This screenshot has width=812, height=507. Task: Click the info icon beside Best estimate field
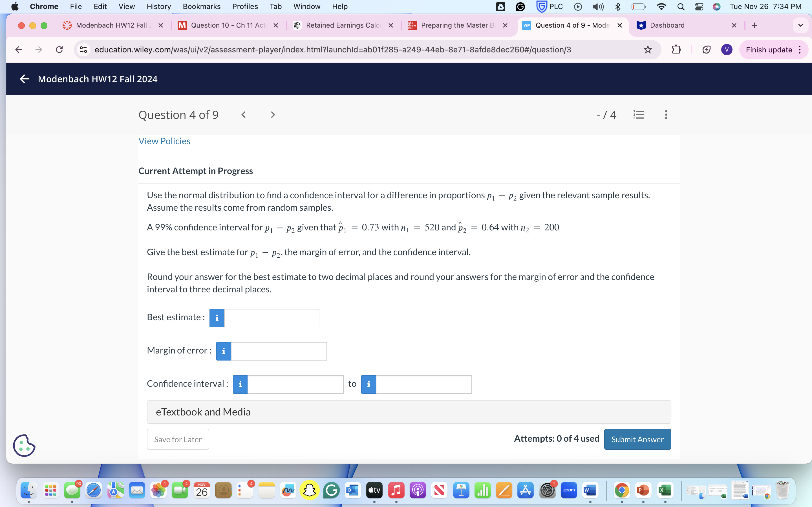pos(217,318)
